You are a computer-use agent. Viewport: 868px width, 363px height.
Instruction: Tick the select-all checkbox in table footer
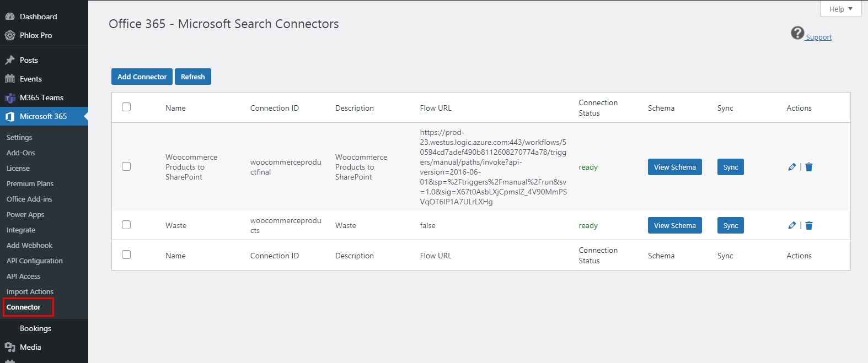[x=126, y=254]
